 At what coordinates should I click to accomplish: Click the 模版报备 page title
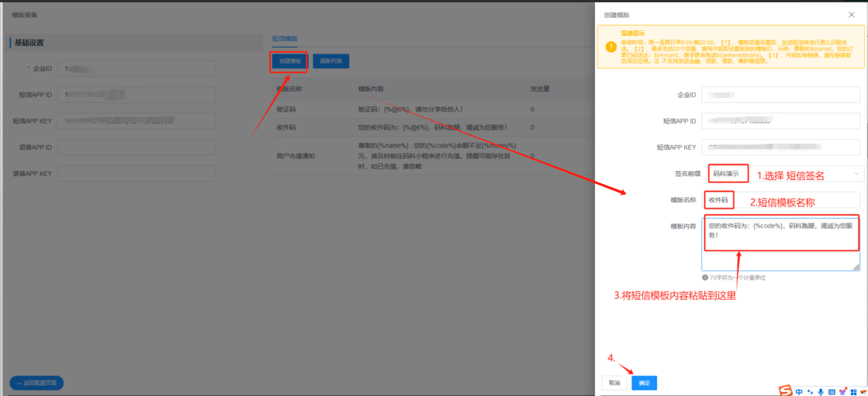25,15
